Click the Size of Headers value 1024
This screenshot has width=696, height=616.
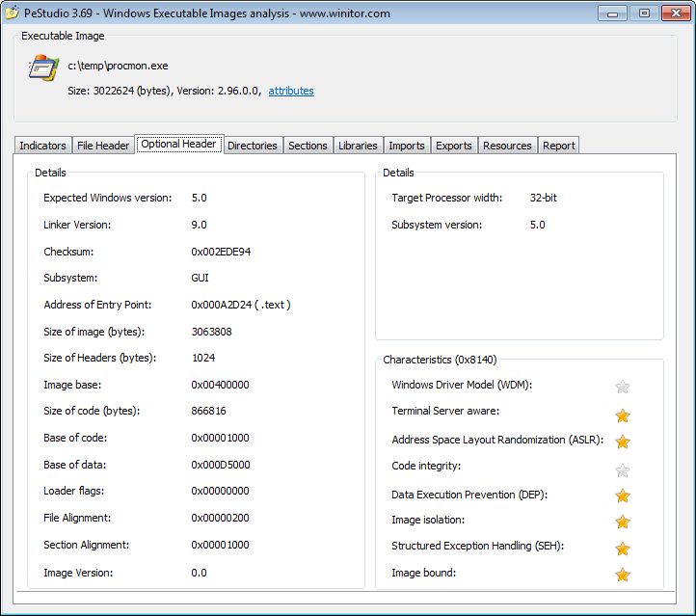(203, 358)
